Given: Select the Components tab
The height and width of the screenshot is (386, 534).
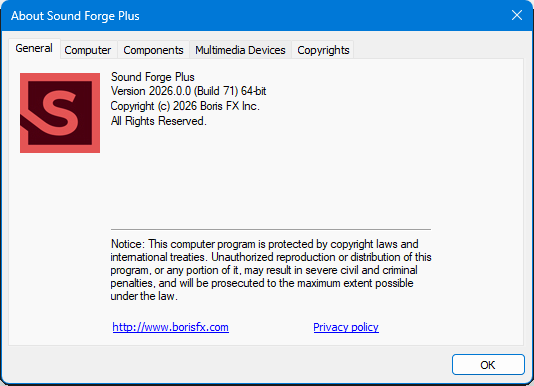Looking at the screenshot, I should pyautogui.click(x=153, y=50).
